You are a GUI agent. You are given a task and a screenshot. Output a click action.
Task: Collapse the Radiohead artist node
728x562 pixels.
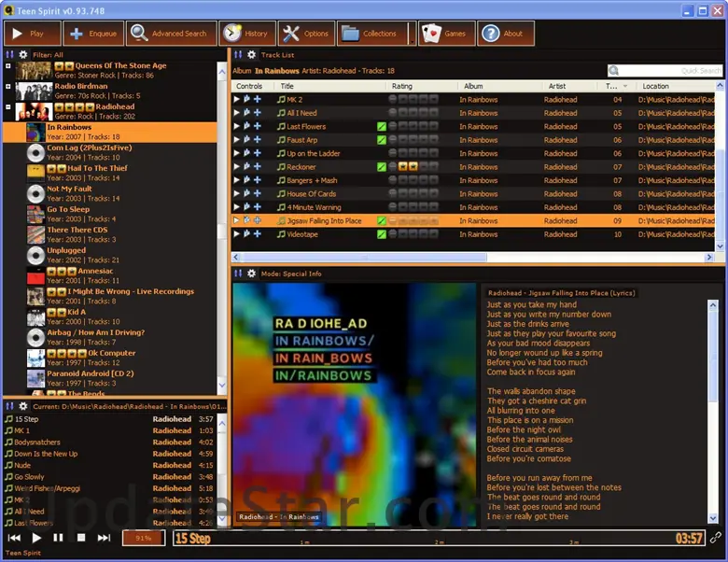pos(8,108)
